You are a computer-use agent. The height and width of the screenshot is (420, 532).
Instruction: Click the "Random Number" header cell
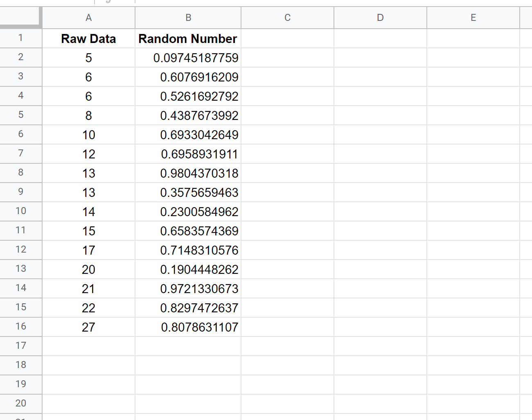tap(188, 39)
